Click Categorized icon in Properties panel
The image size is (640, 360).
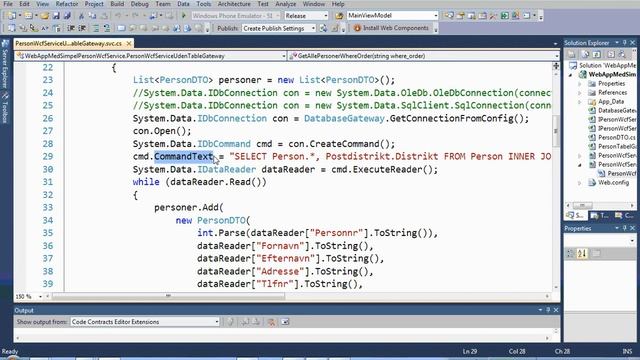pos(570,253)
